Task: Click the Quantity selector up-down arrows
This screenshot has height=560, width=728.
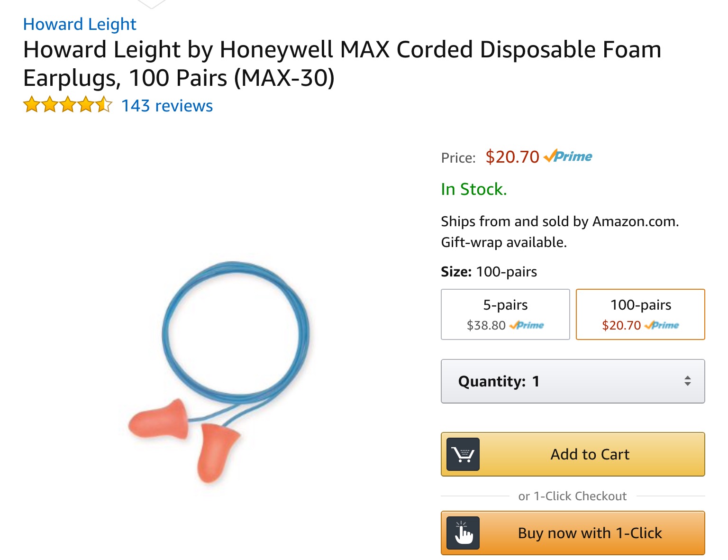Action: click(x=687, y=381)
